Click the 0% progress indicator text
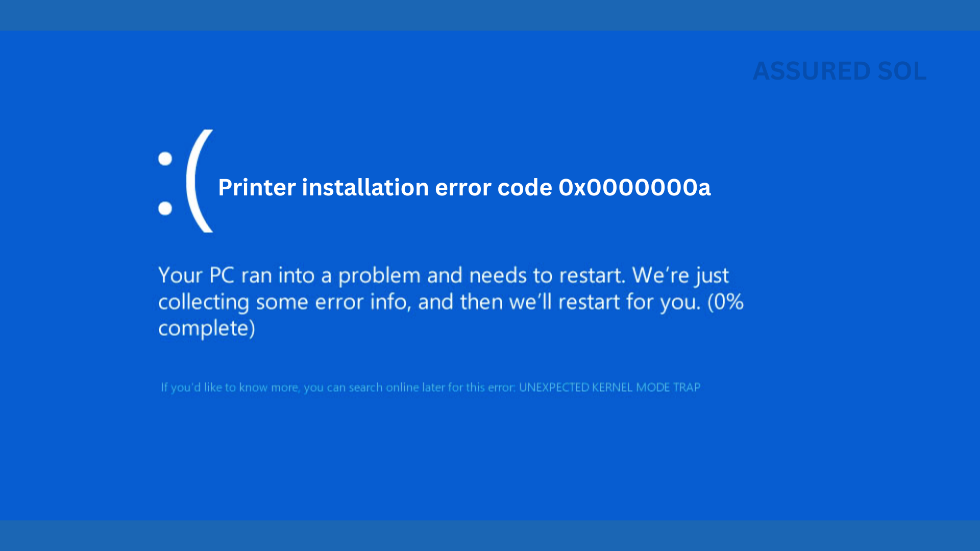 tap(725, 302)
